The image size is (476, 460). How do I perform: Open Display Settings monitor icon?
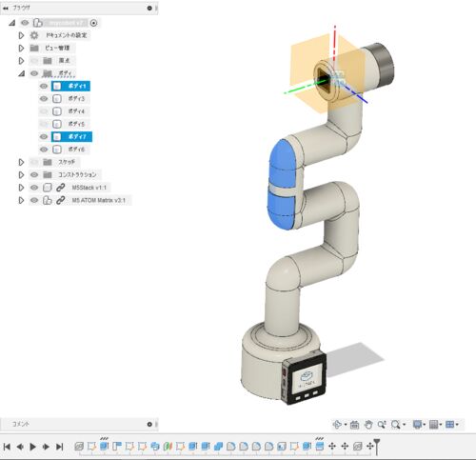418,425
